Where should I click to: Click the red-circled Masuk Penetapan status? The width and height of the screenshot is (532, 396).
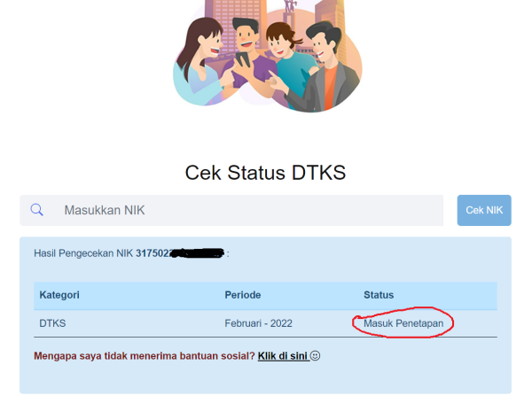pos(403,323)
